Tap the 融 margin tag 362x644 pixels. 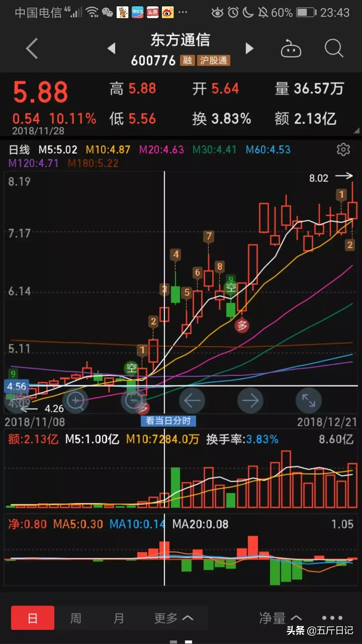(187, 60)
